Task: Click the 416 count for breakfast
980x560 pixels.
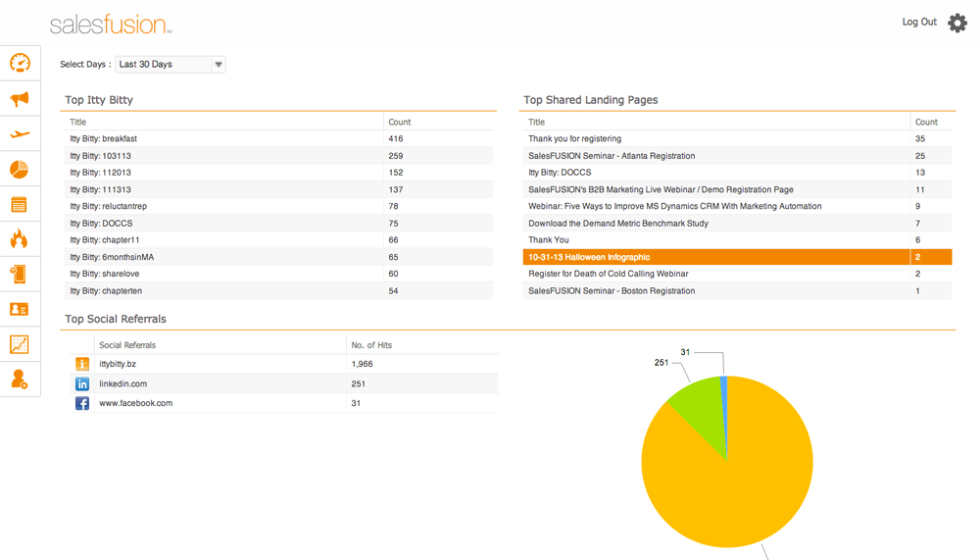Action: tap(396, 139)
